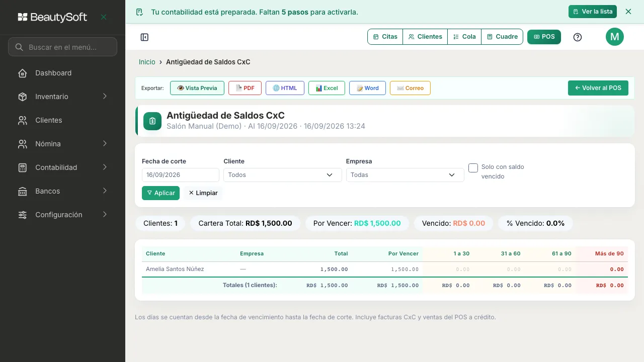Viewport: 644px width, 362px height.
Task: Export the report to Excel
Action: coord(327,88)
